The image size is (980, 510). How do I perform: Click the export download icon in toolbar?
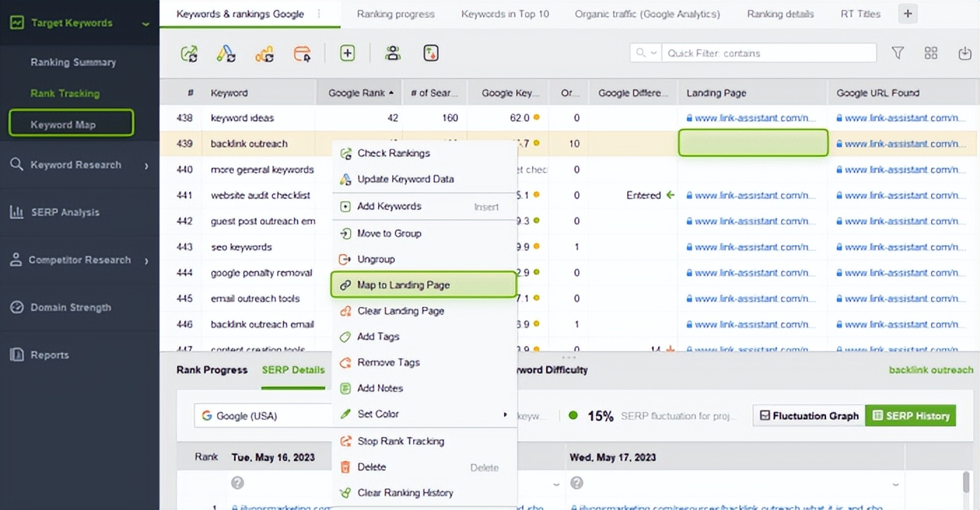point(964,53)
